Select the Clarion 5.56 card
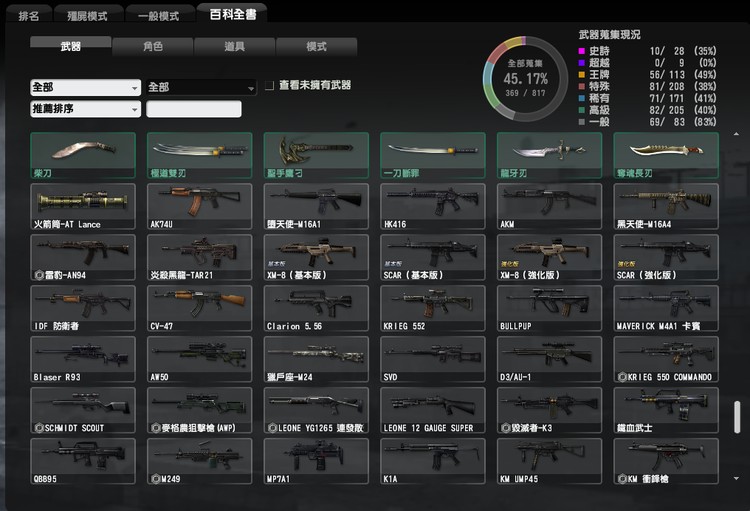 [316, 308]
